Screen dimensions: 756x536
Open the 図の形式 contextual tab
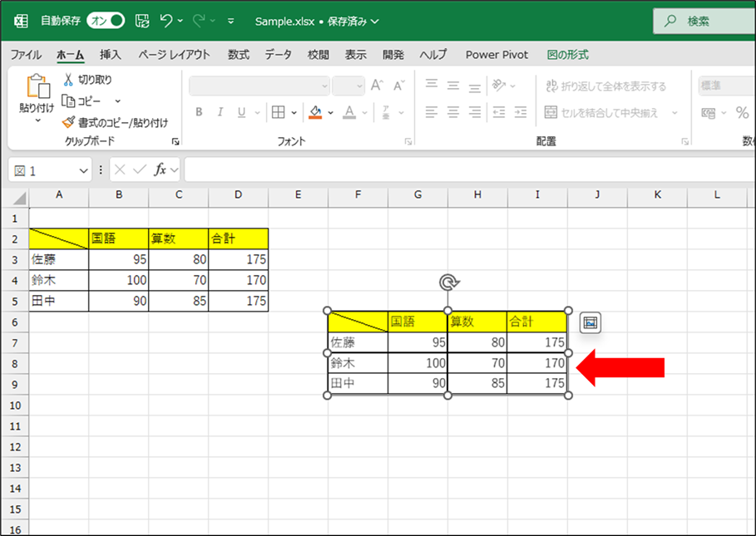(x=568, y=55)
